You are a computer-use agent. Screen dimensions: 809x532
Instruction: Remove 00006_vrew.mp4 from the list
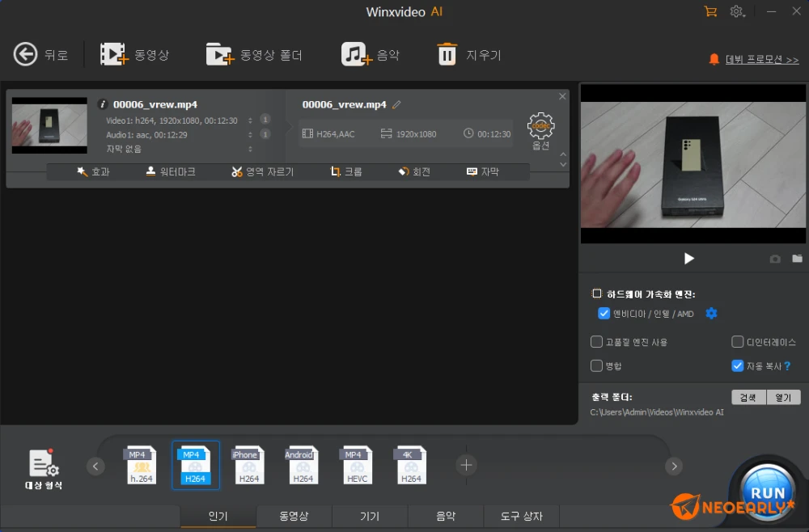(x=562, y=96)
